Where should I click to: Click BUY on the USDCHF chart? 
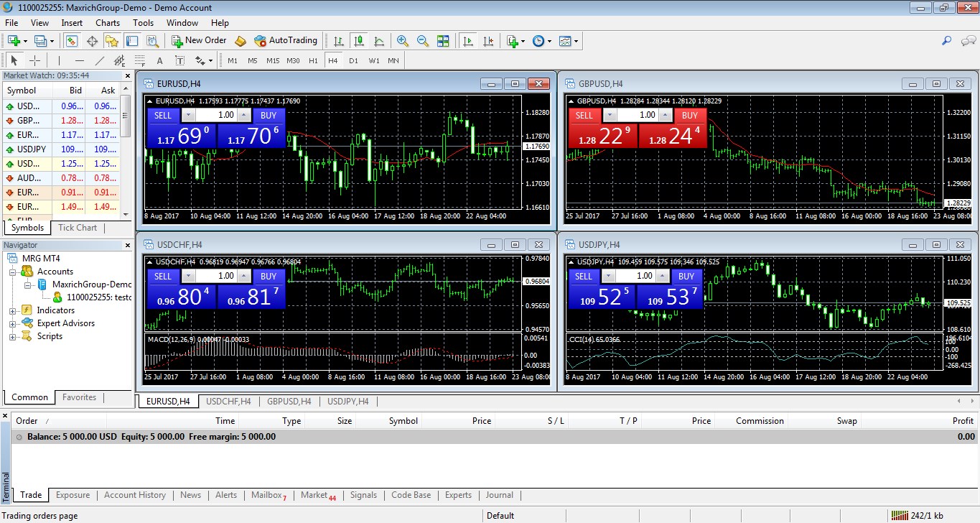pyautogui.click(x=269, y=277)
